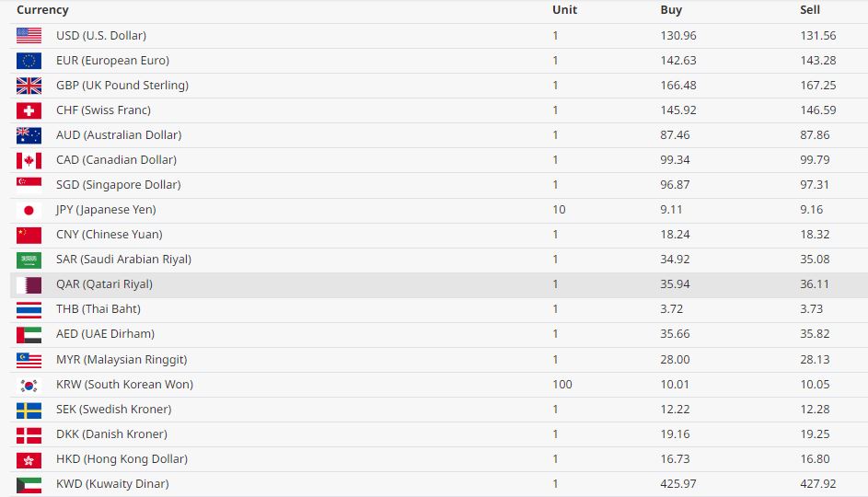This screenshot has height=497, width=868.
Task: Click the Qatar flag icon
Action: 29,284
